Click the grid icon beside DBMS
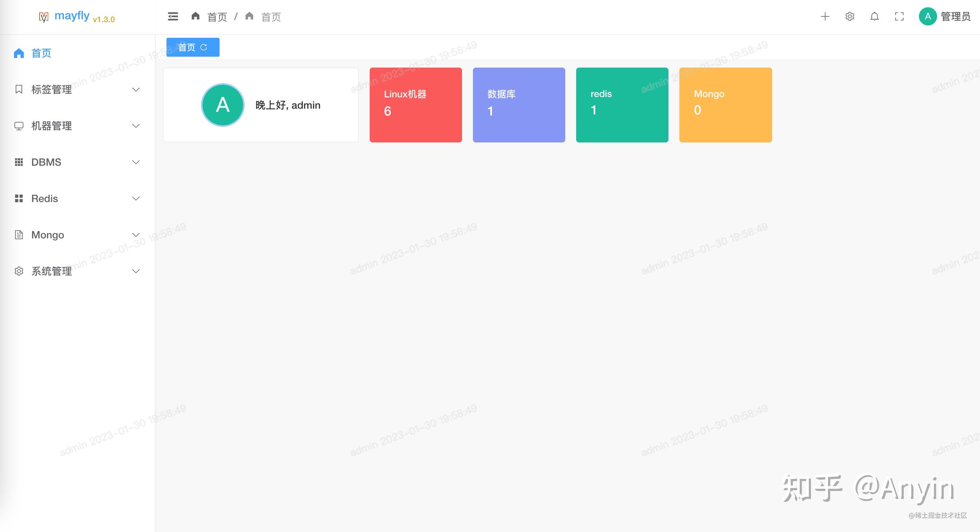The height and width of the screenshot is (532, 980). coord(19,162)
